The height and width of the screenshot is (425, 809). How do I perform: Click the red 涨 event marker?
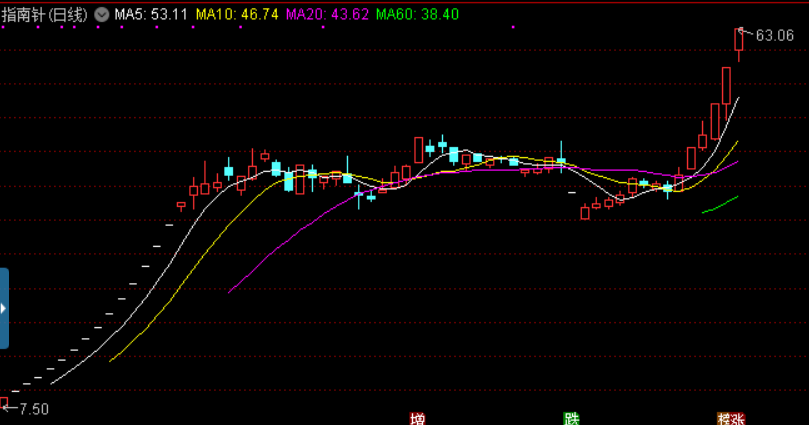tap(738, 419)
